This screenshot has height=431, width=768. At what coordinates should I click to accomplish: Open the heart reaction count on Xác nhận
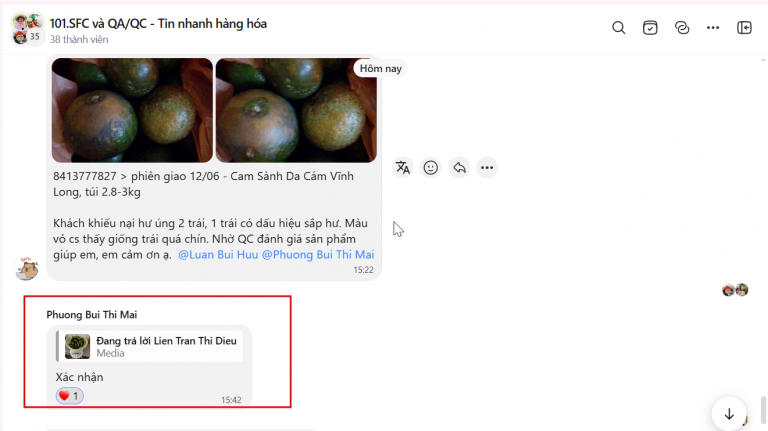(70, 396)
